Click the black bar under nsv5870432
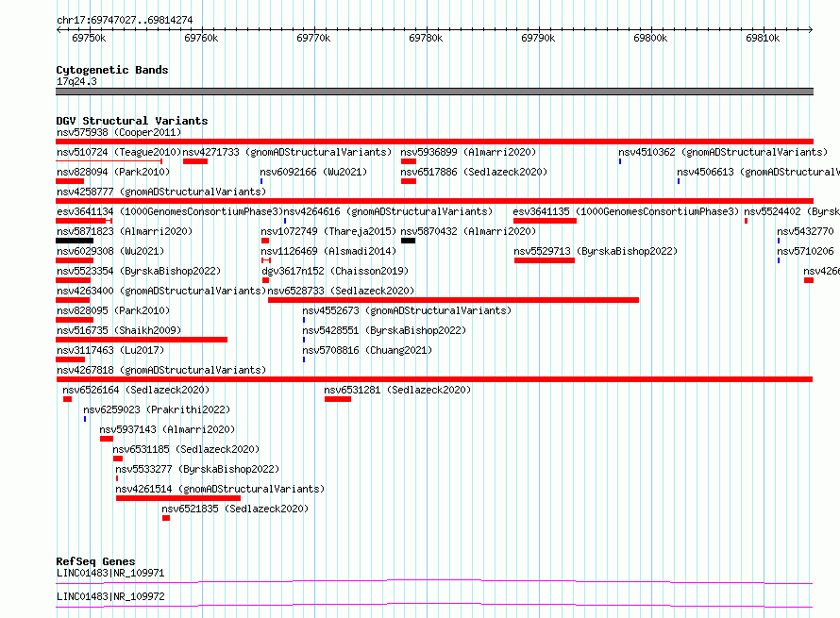The image size is (840, 618). pyautogui.click(x=409, y=241)
